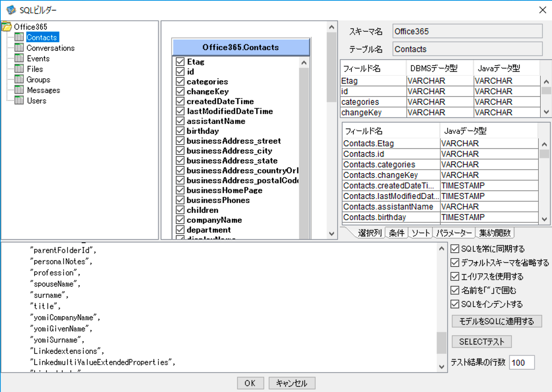The image size is (552, 392).
Task: Click the Office365.Contacts table header
Action: (x=241, y=47)
